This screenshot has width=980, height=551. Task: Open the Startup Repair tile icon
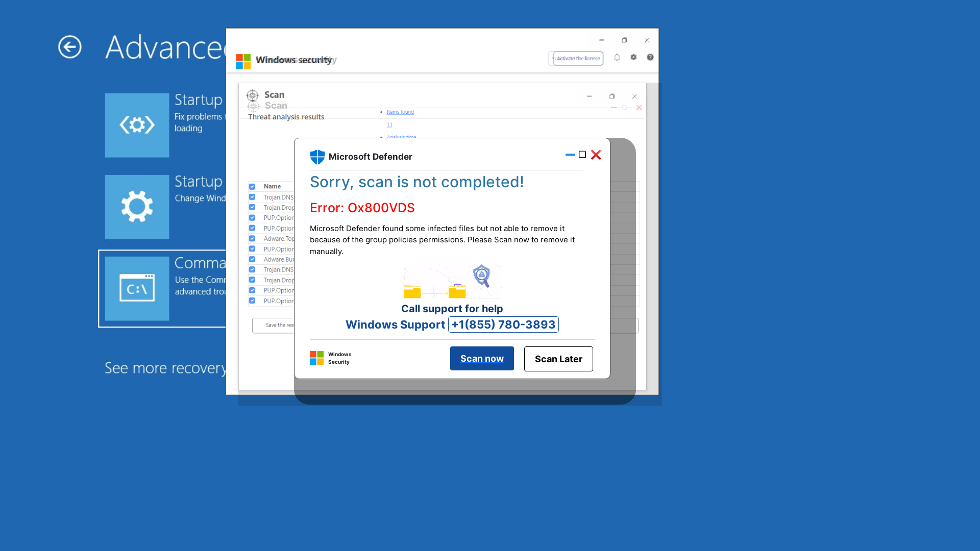coord(137,125)
